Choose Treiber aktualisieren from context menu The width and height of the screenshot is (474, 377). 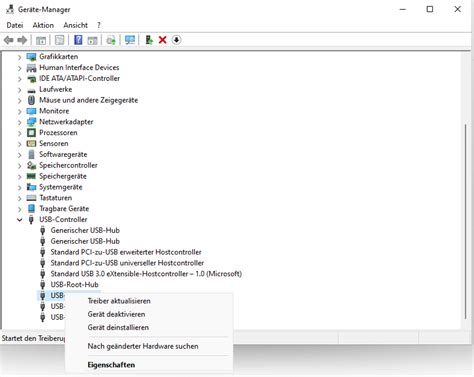(x=119, y=301)
